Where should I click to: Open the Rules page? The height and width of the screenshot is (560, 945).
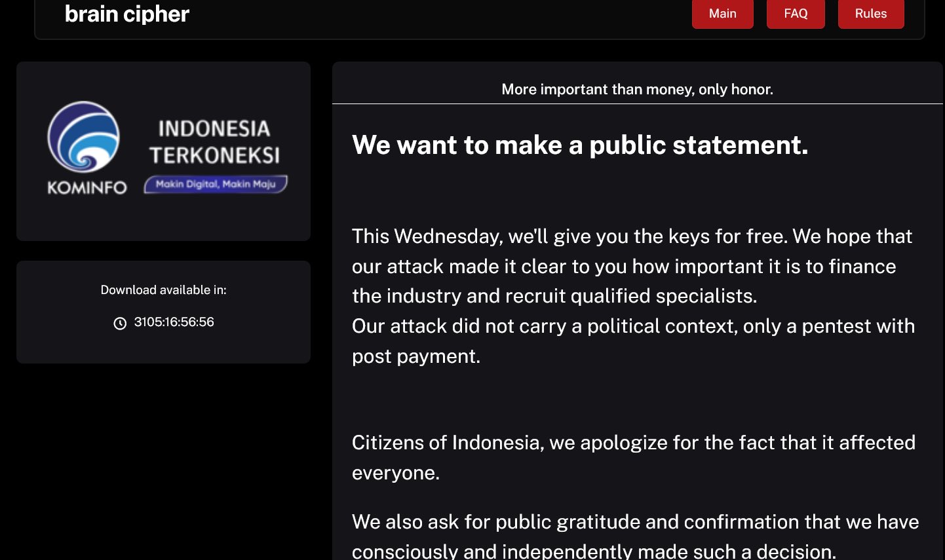tap(870, 14)
